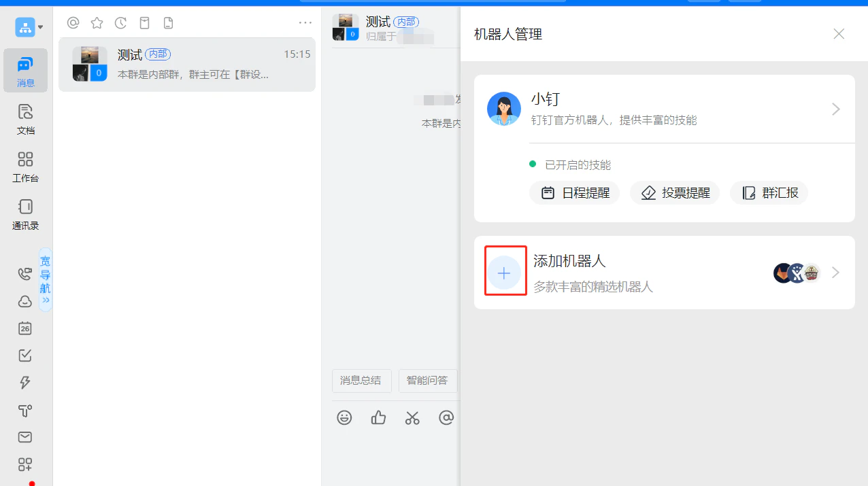Expand the 小钉 robot details chevron
This screenshot has width=868, height=486.
(x=837, y=109)
